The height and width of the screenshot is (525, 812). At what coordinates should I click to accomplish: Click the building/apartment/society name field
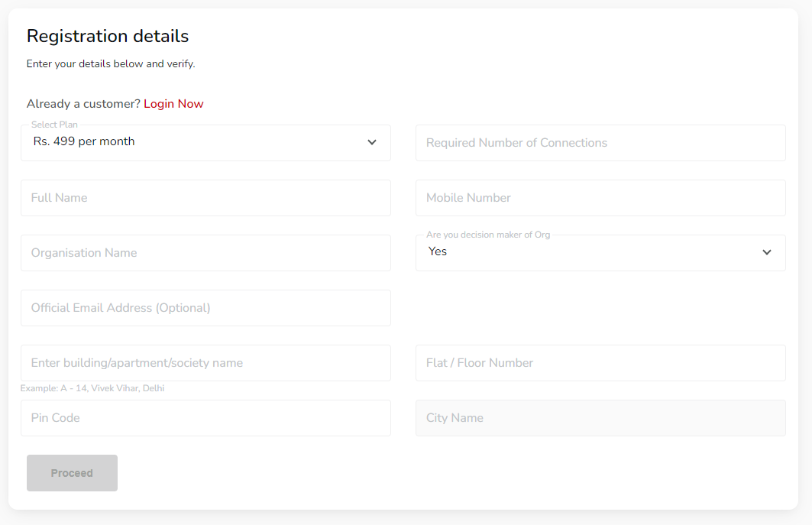coord(205,363)
